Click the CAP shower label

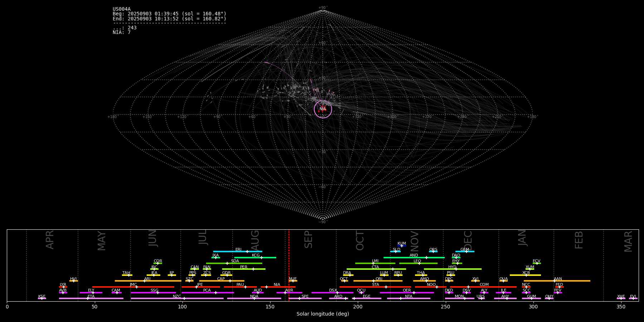point(221,279)
